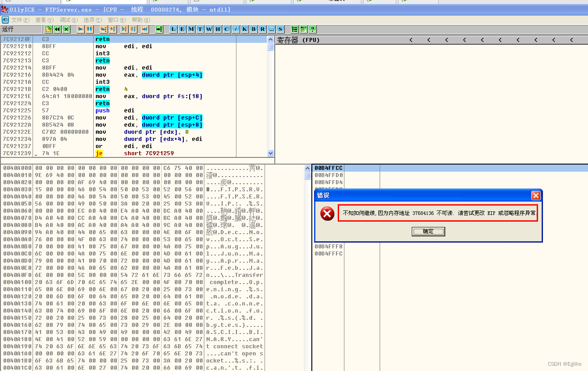Run the program with the play icon
588x371 pixels.
click(81, 29)
